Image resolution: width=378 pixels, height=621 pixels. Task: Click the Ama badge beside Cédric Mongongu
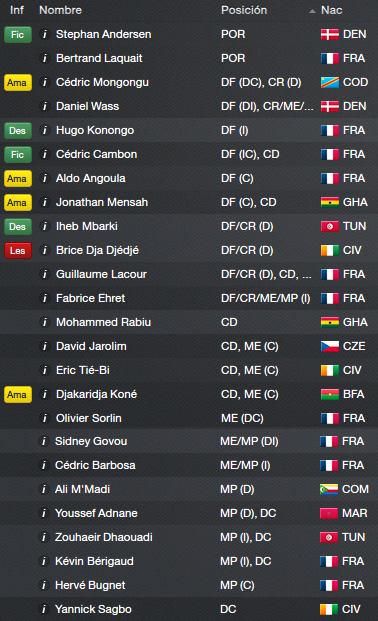[18, 83]
